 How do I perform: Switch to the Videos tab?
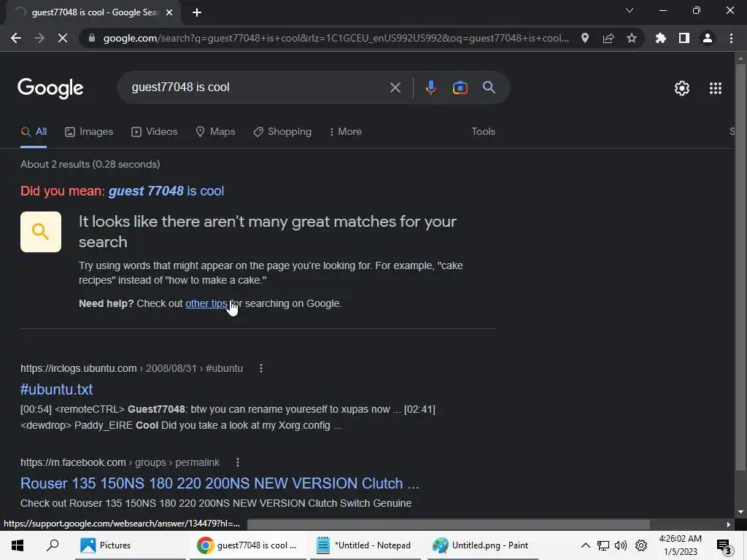[155, 132]
